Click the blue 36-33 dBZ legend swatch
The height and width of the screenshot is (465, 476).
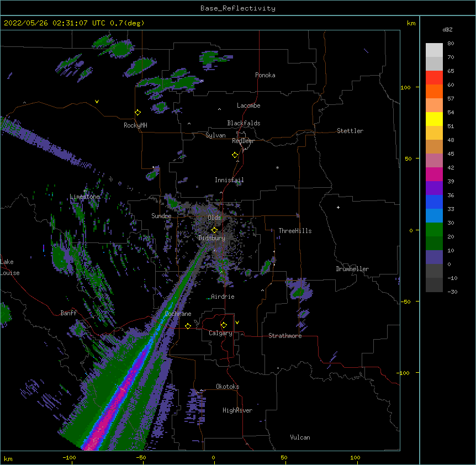434,202
